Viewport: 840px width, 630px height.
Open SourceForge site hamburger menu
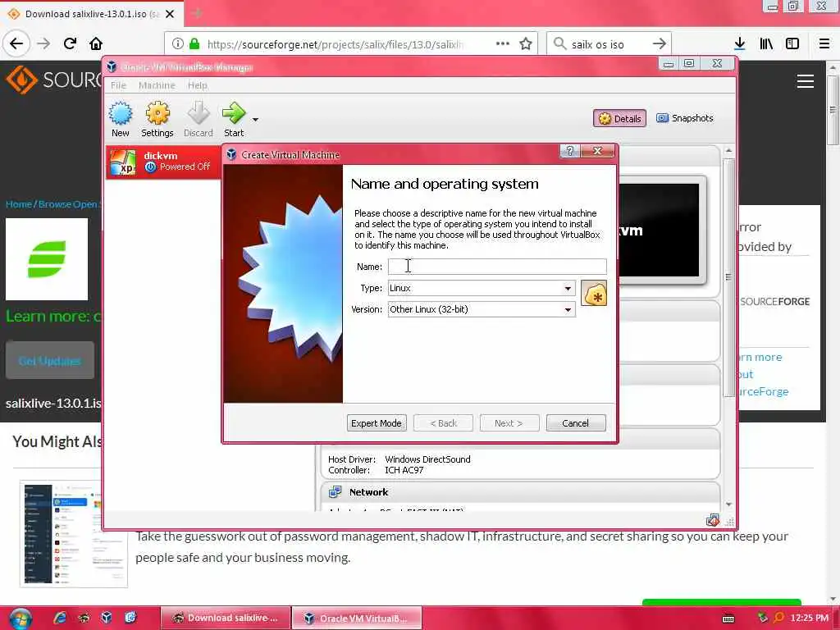(806, 81)
